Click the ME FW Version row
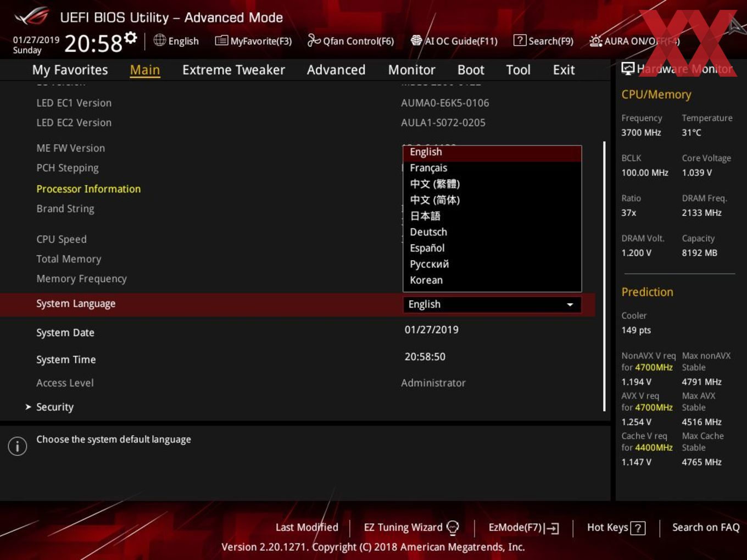The image size is (747, 560). pos(70,148)
